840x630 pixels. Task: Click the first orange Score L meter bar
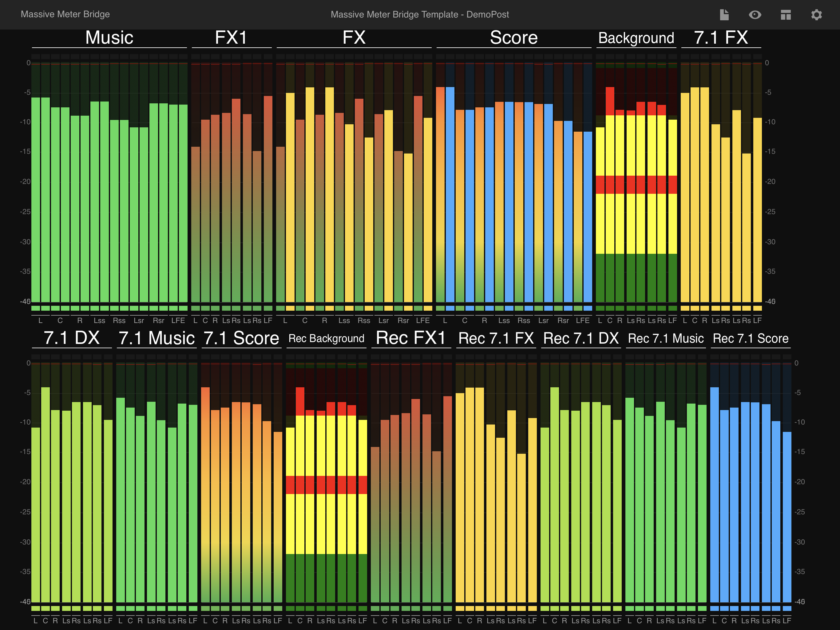pyautogui.click(x=440, y=194)
